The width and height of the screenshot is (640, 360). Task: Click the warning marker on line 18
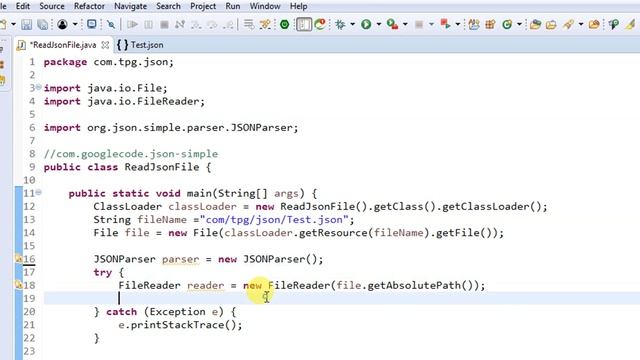coord(18,285)
